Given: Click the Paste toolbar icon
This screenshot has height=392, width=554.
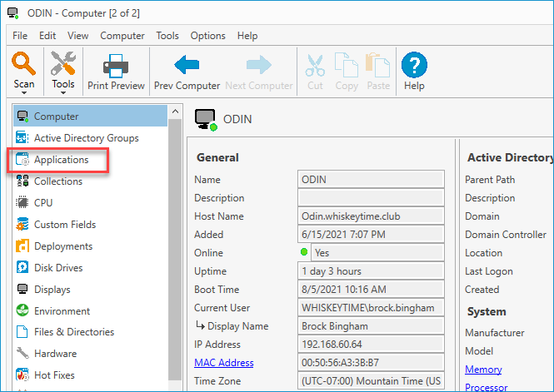Looking at the screenshot, I should click(x=377, y=65).
